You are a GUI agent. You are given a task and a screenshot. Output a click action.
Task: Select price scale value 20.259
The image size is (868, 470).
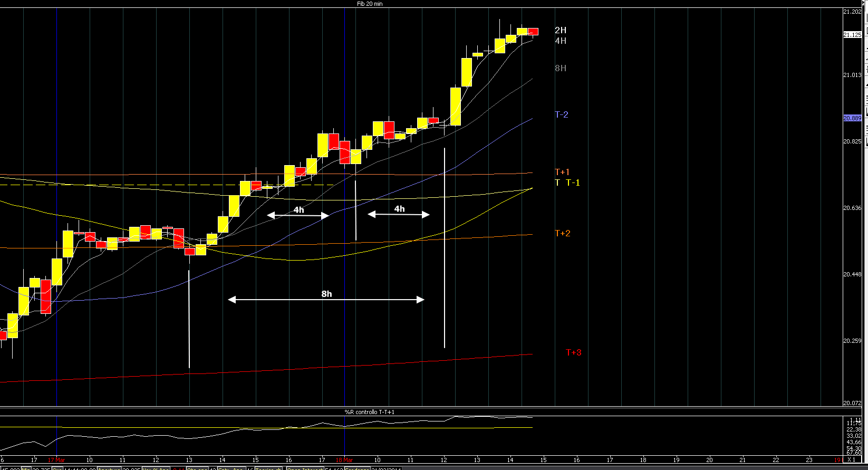[852, 341]
